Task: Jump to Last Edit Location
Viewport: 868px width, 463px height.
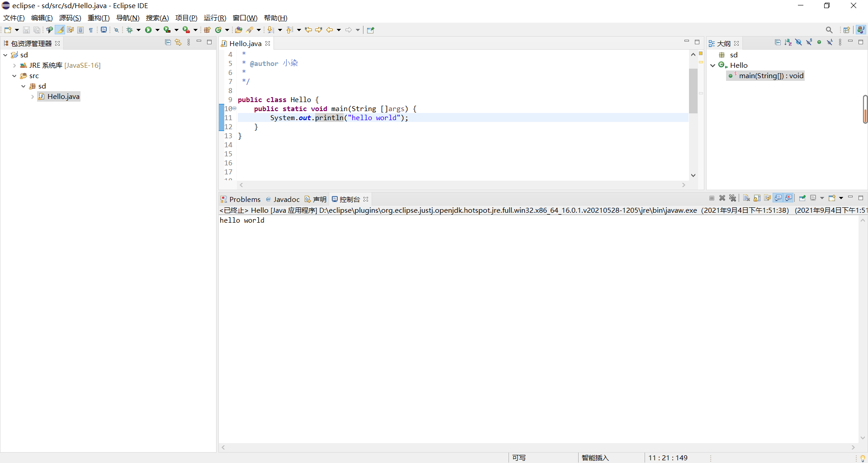Action: 308,30
